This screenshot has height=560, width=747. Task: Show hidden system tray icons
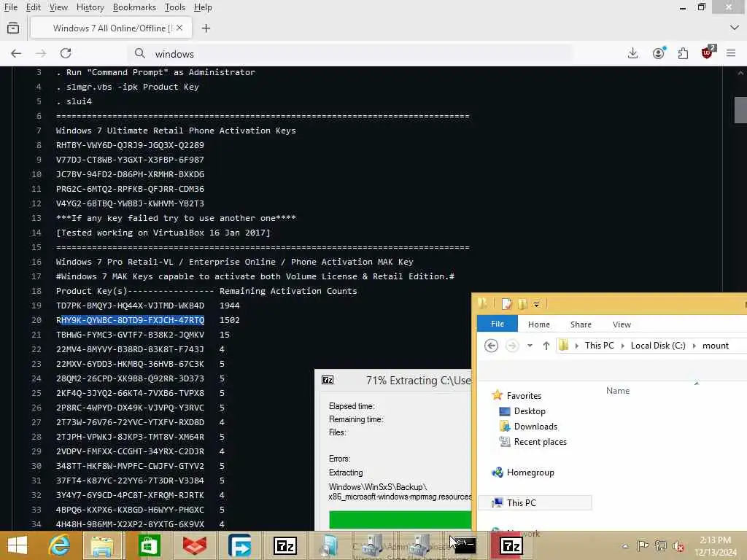pyautogui.click(x=625, y=546)
